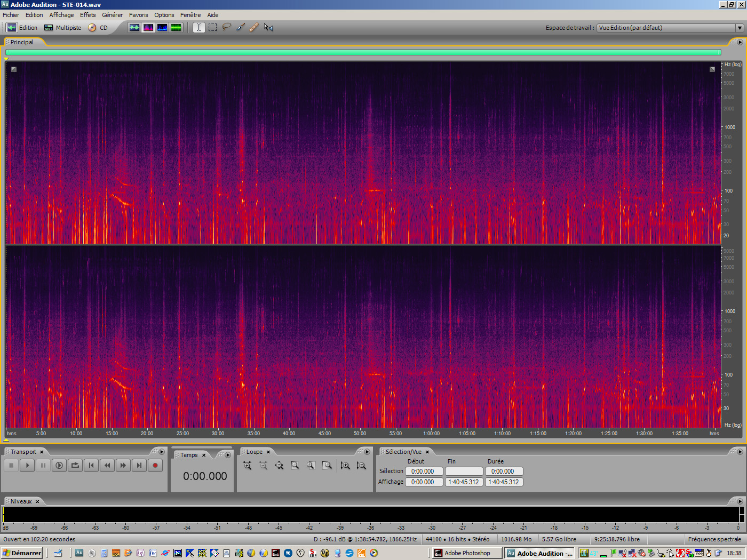Toggle loop playback in Transport panel
Image resolution: width=747 pixels, height=560 pixels.
pyautogui.click(x=75, y=466)
